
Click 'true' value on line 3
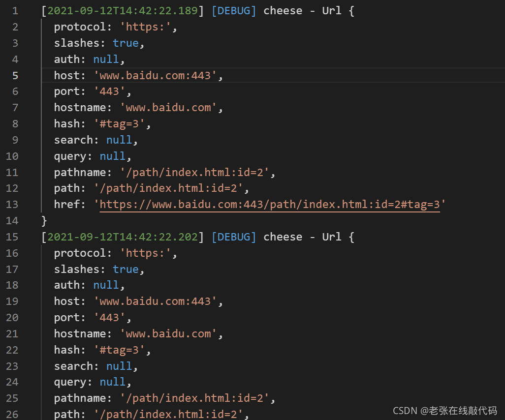tap(126, 43)
